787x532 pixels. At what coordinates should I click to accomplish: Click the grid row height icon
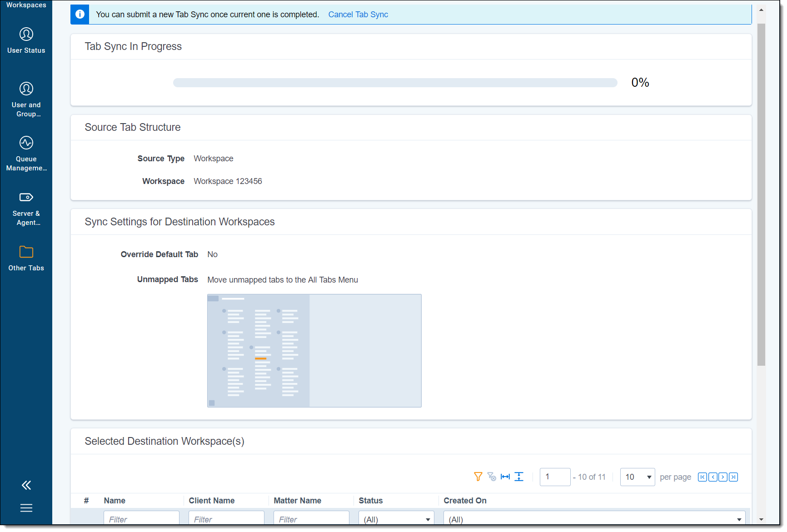point(519,477)
